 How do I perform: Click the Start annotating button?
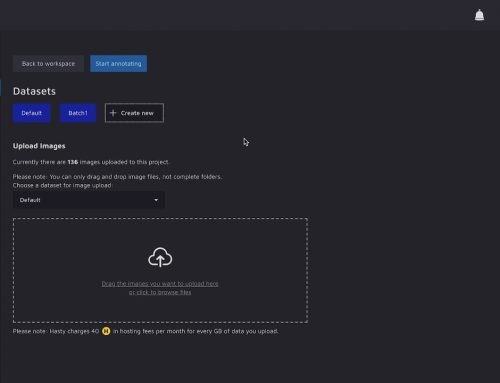[118, 64]
